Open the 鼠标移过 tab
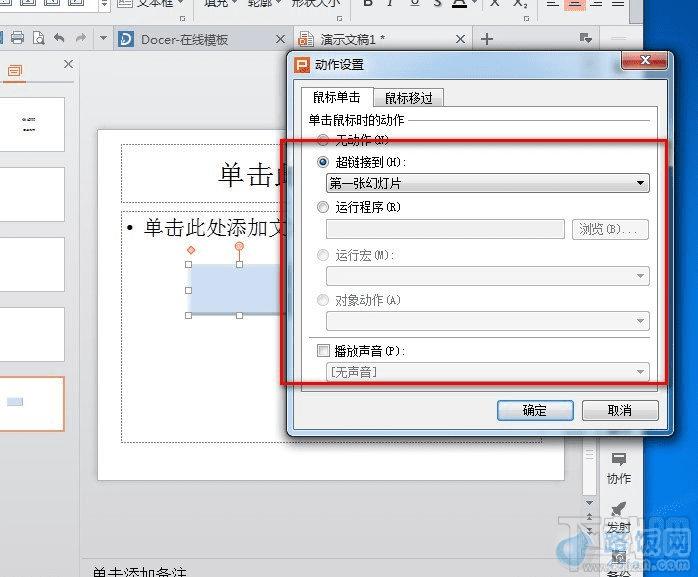 (x=408, y=98)
